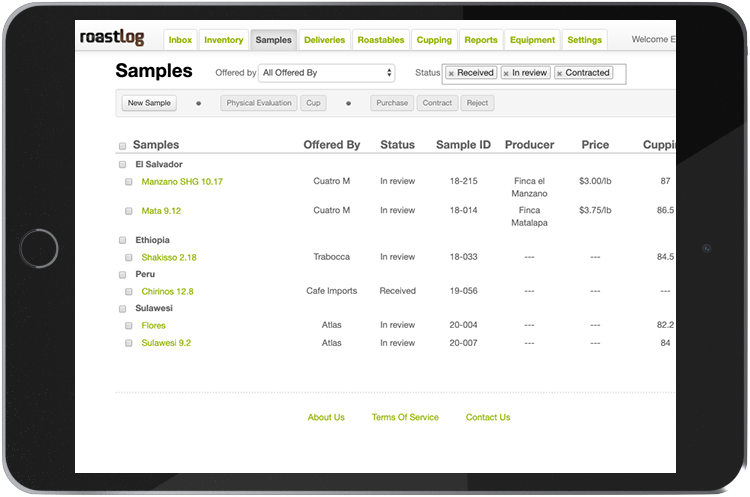Toggle the select-all Samples checkbox

click(123, 146)
